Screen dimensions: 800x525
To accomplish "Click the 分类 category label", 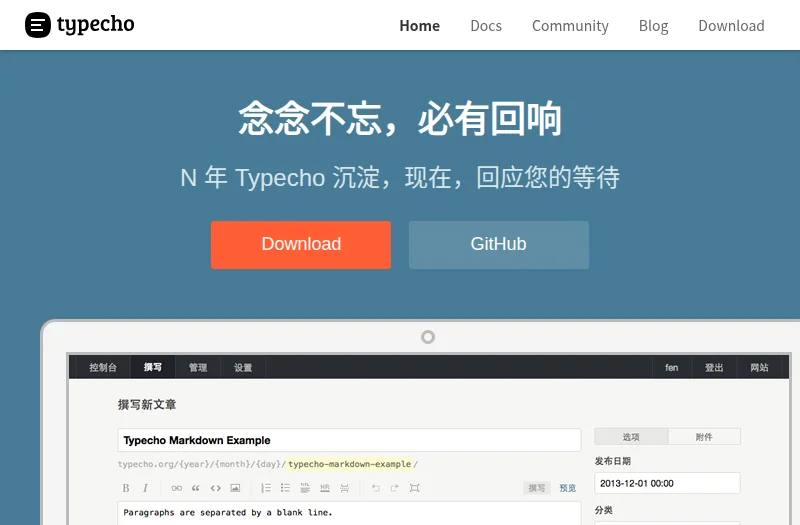I will [604, 510].
